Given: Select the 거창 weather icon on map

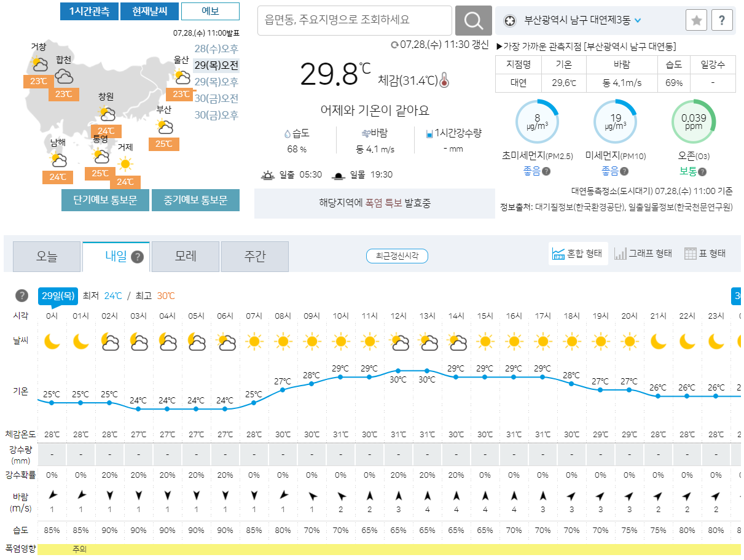Looking at the screenshot, I should (40, 63).
